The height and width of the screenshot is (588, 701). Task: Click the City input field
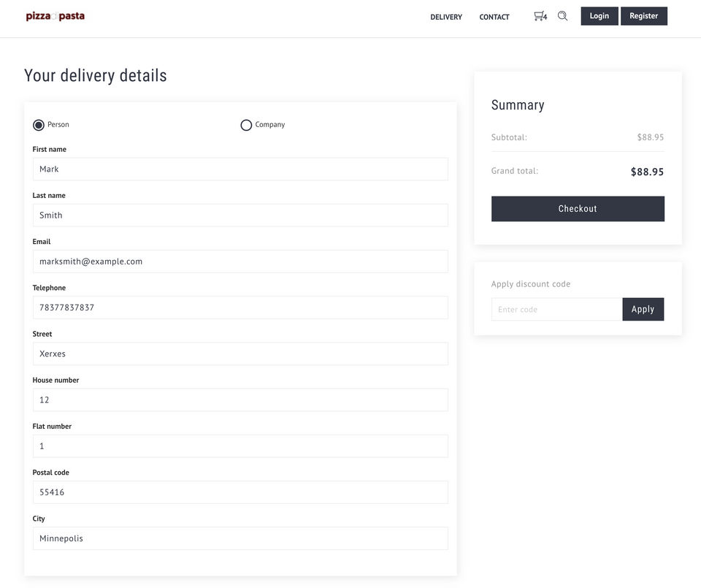coord(240,538)
